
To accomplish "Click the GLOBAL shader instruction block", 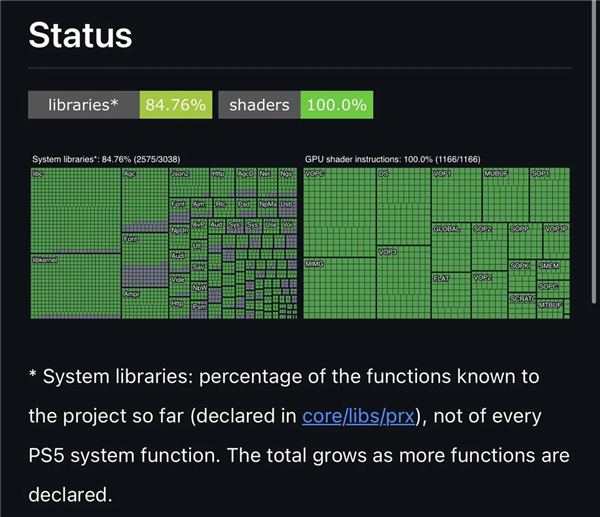I will point(451,248).
